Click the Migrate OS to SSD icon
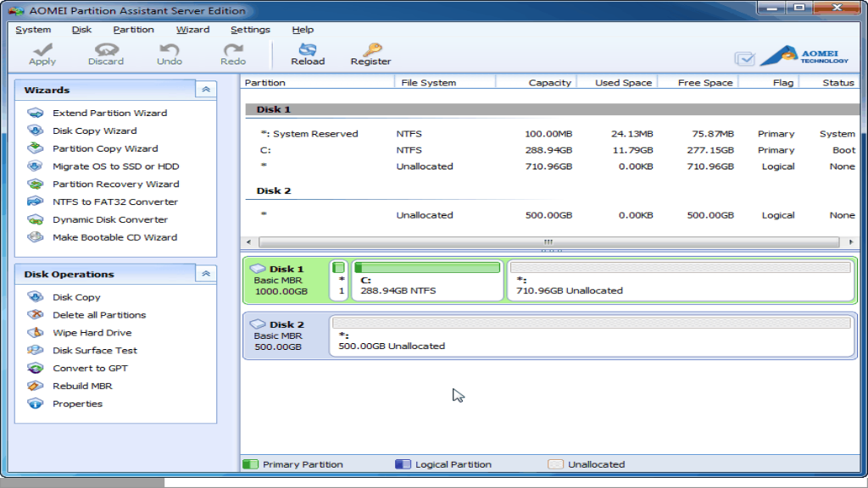 pos(36,166)
